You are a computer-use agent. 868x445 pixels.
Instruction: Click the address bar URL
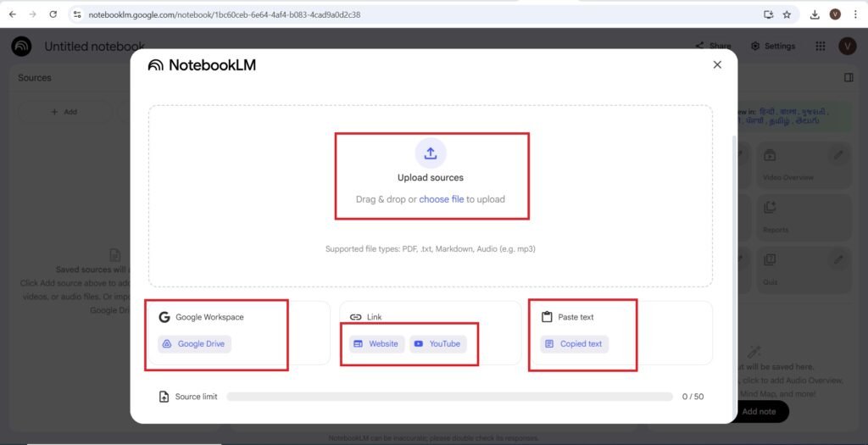(224, 14)
